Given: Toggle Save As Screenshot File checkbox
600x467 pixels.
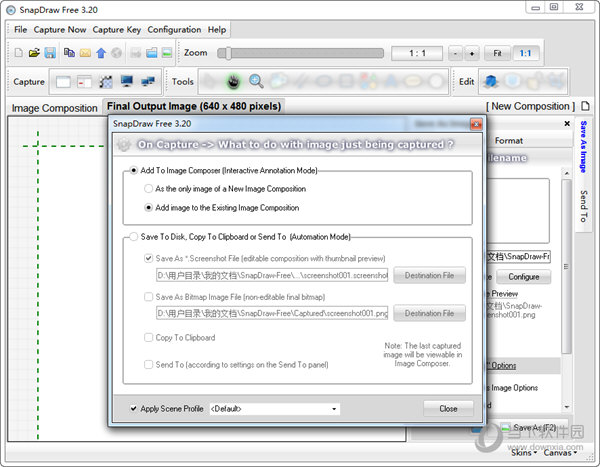Looking at the screenshot, I should [148, 258].
